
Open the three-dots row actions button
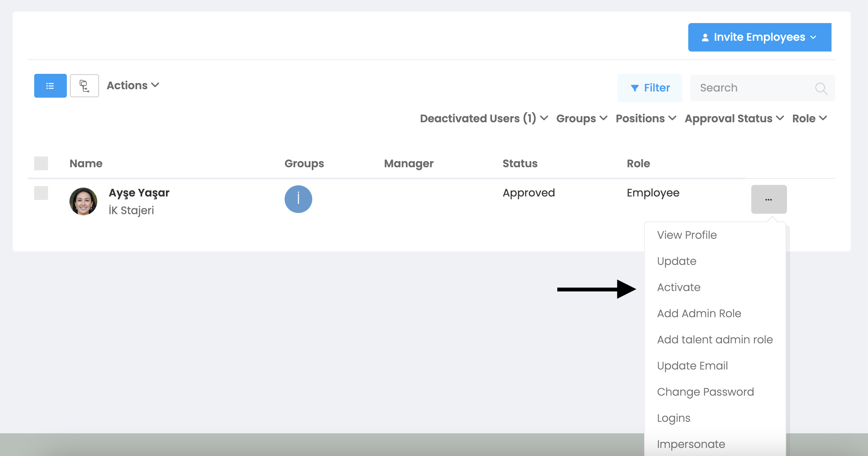point(769,199)
